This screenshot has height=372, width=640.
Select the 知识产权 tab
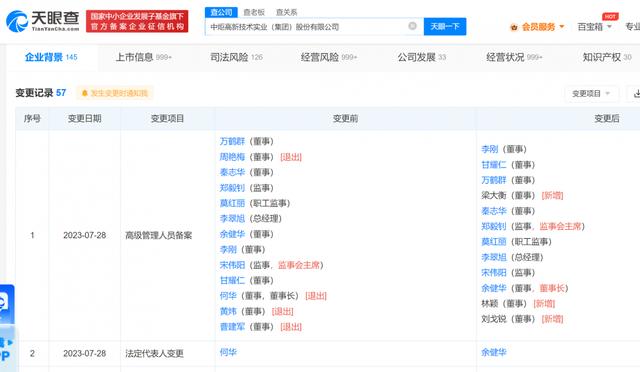tap(607, 57)
